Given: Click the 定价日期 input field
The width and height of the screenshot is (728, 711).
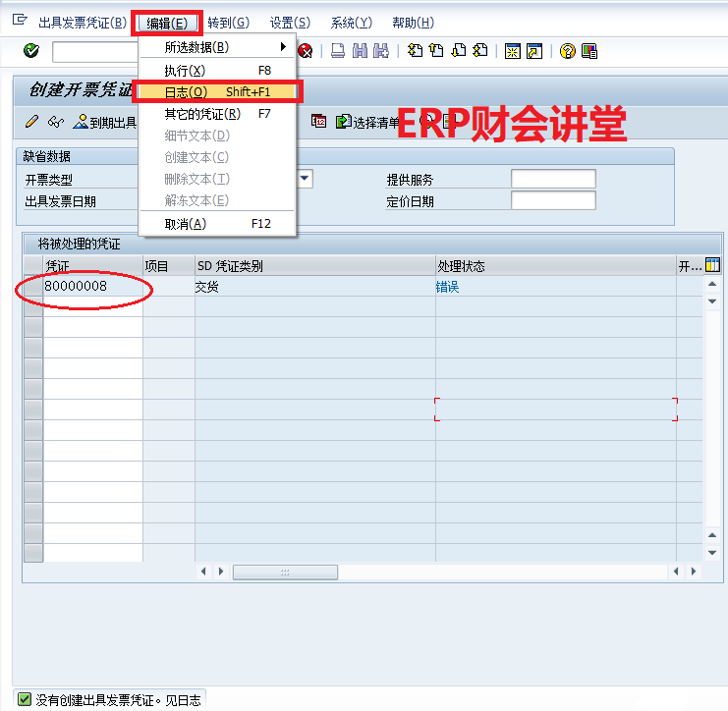Looking at the screenshot, I should coord(553,200).
